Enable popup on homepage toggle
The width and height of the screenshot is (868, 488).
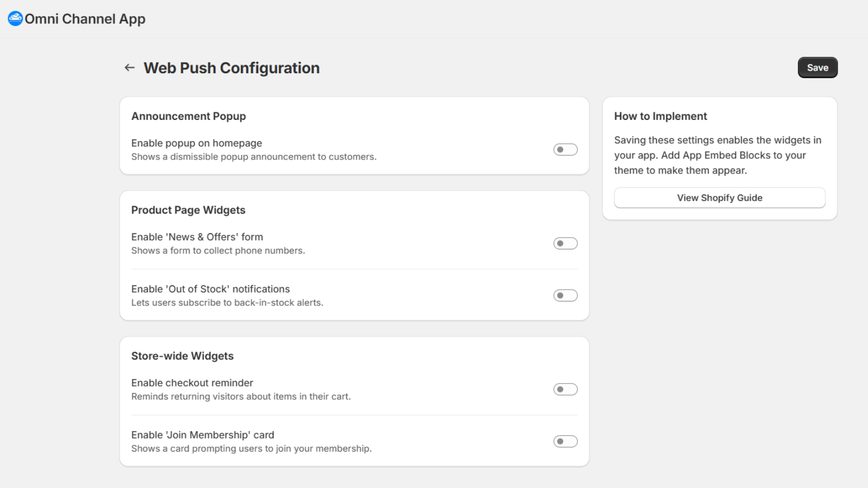565,149
